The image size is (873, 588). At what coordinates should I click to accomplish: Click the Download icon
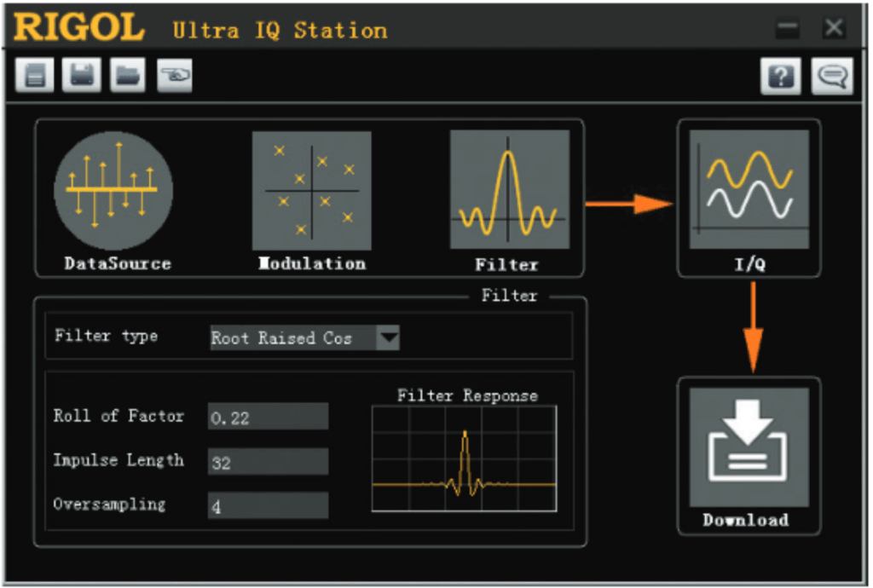749,447
